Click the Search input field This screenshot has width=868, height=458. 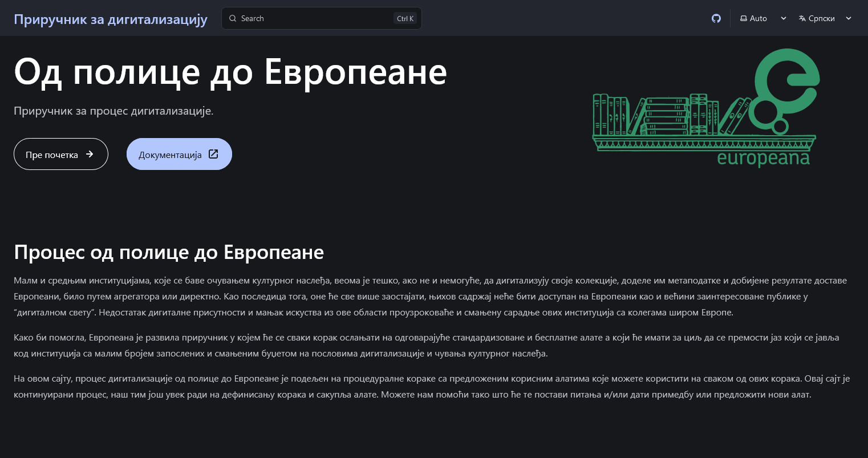[x=322, y=18]
